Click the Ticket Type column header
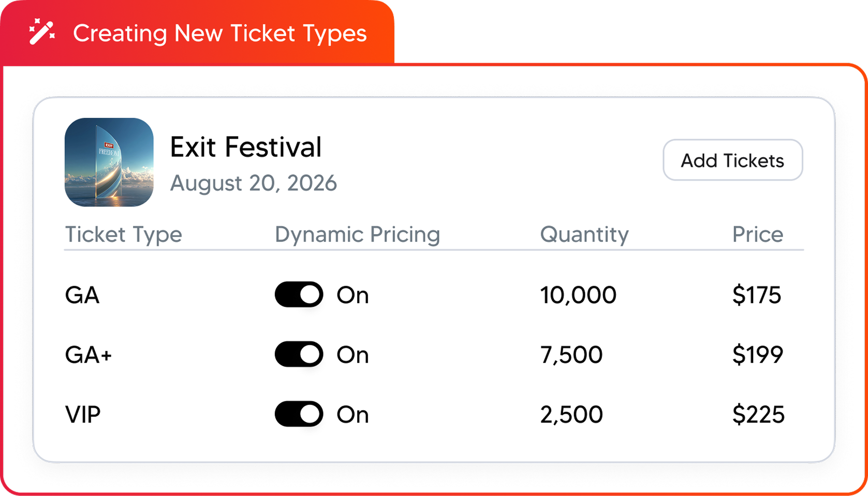The image size is (868, 496). [x=123, y=234]
